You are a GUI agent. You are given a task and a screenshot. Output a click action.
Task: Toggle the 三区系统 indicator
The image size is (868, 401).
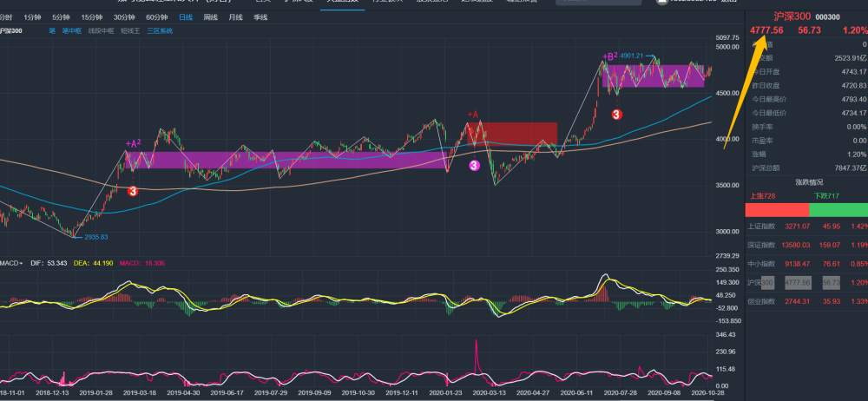pos(160,31)
